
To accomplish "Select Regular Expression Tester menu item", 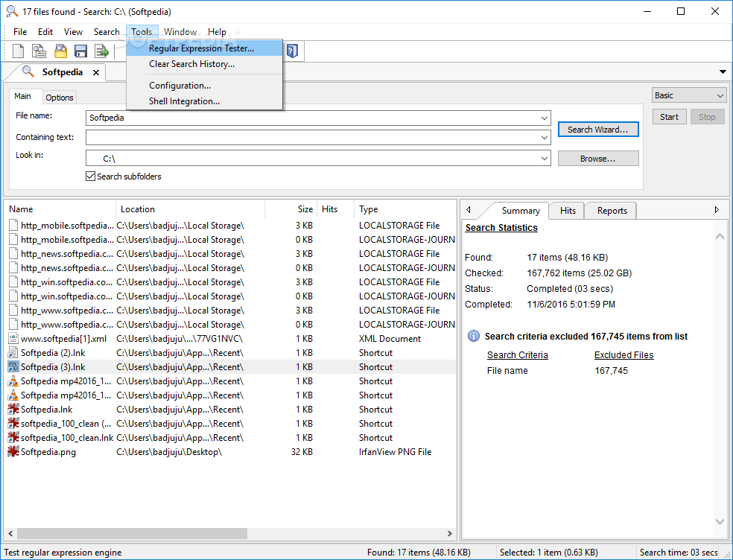I will [x=204, y=48].
